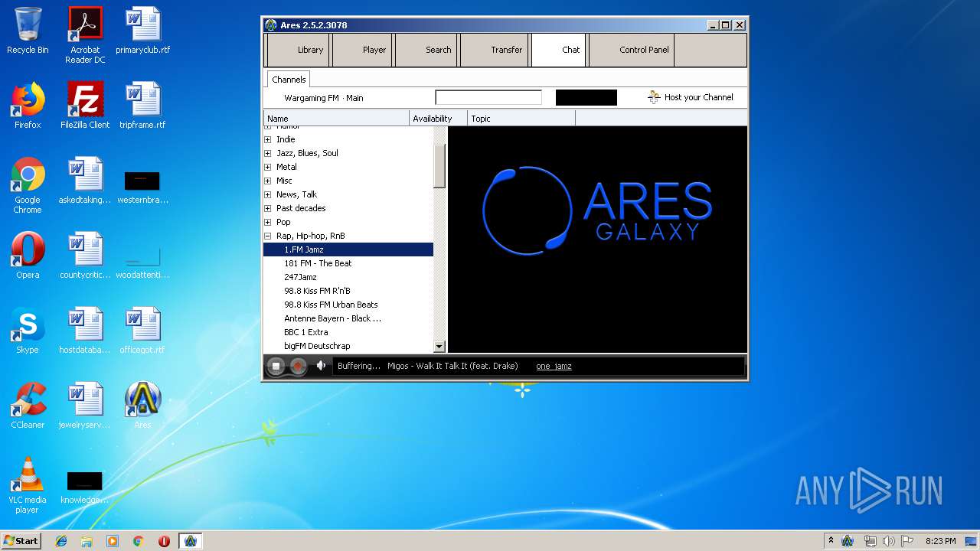Viewport: 980px width, 551px height.
Task: Click the Host your Channel link
Action: pos(698,97)
